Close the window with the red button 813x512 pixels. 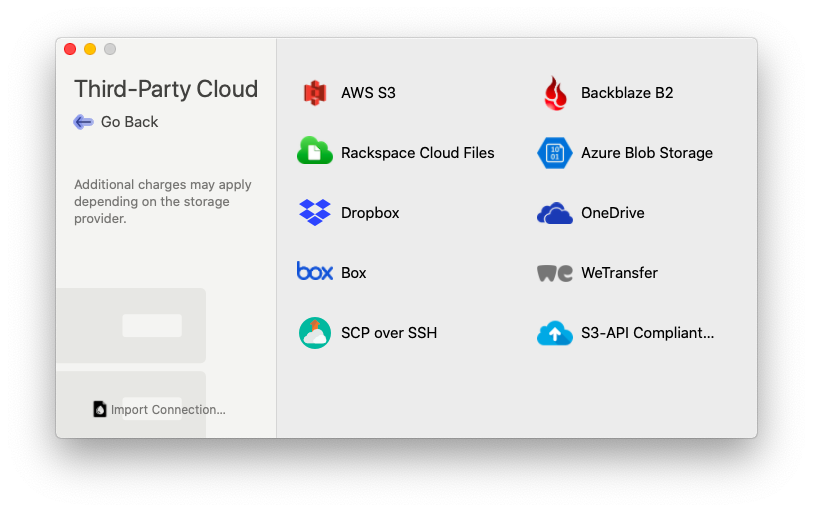click(x=70, y=49)
